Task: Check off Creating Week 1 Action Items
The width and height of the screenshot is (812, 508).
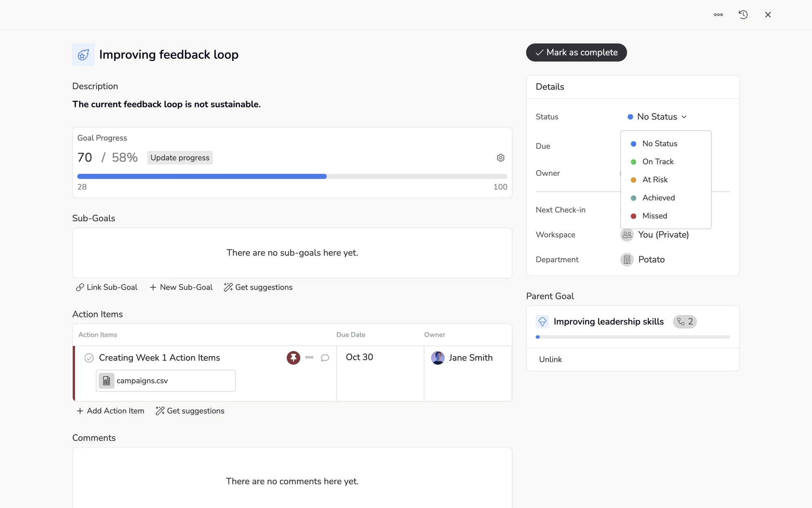Action: (x=89, y=358)
